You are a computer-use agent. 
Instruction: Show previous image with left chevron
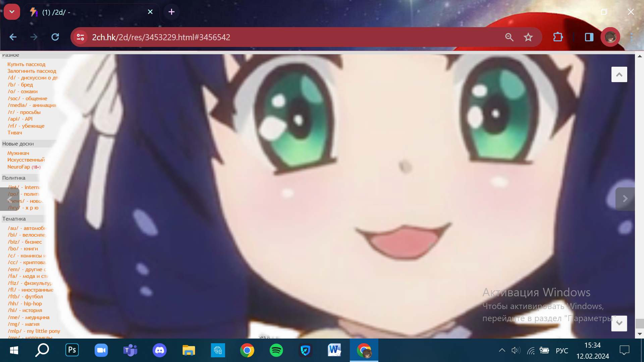tap(9, 199)
